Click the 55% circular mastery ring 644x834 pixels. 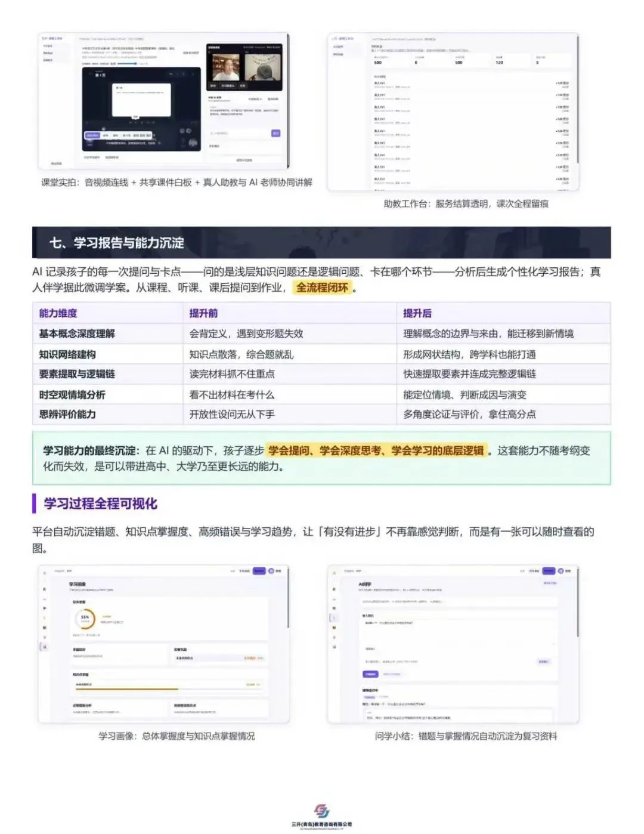pyautogui.click(x=85, y=618)
